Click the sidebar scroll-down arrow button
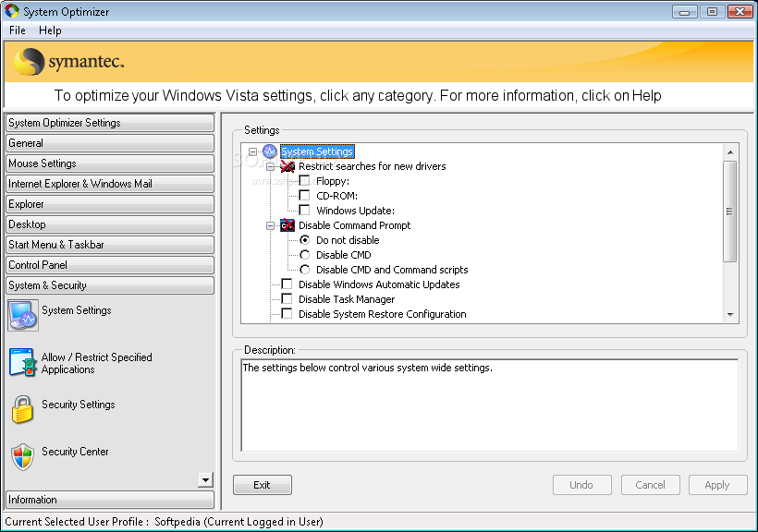The height and width of the screenshot is (532, 758). click(x=205, y=479)
